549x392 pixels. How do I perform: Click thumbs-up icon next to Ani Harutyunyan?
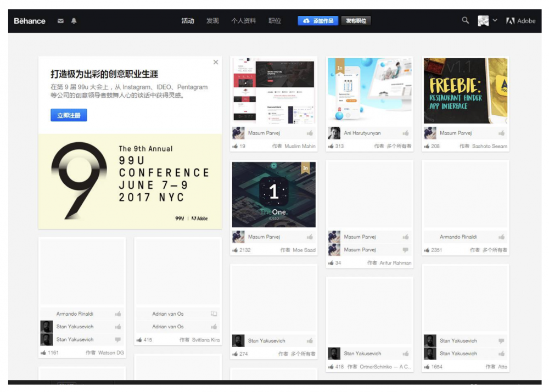(x=406, y=133)
